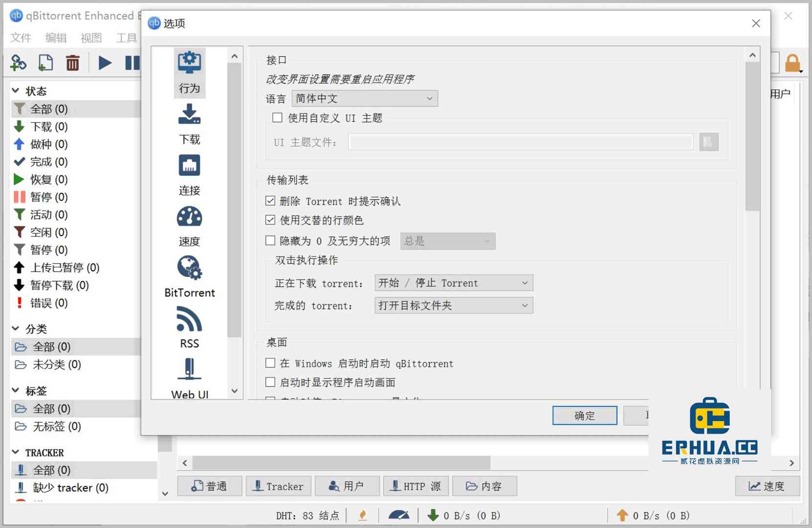This screenshot has height=528, width=812.
Task: Open the 完成的 torrent action dropdown
Action: 454,306
